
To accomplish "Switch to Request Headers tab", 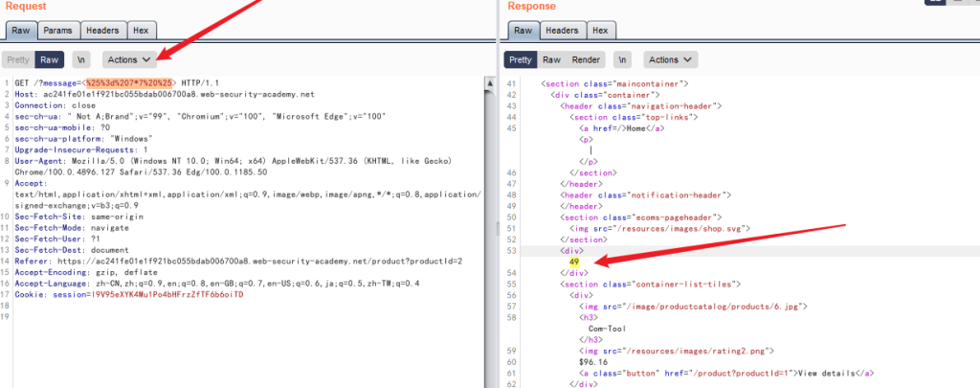I will pyautogui.click(x=104, y=30).
